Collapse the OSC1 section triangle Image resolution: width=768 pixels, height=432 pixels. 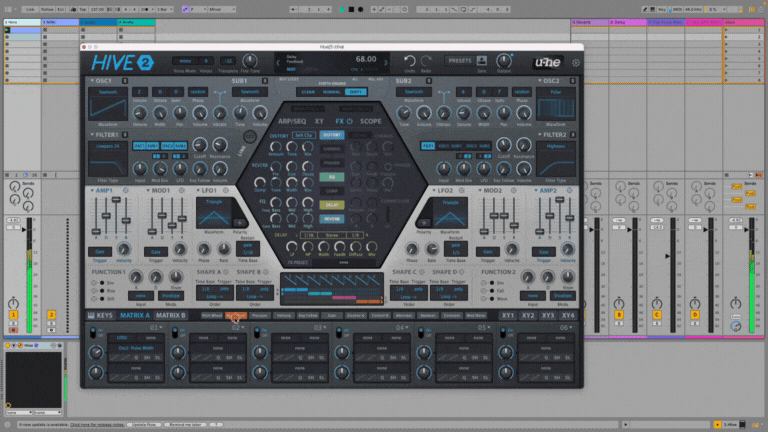pos(92,81)
